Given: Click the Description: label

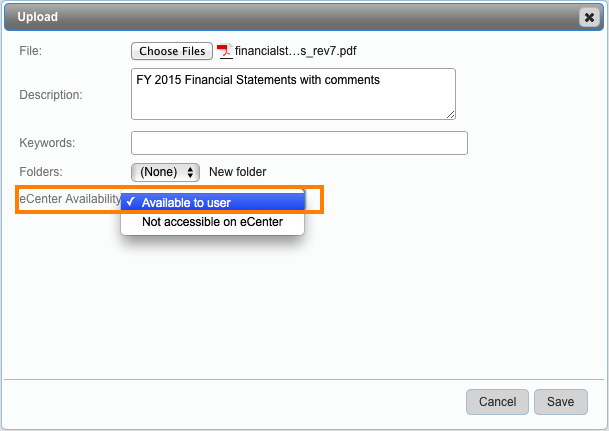Looking at the screenshot, I should [x=51, y=95].
